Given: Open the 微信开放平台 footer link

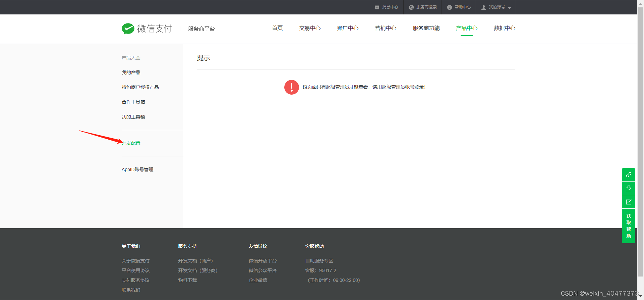Looking at the screenshot, I should pos(262,261).
